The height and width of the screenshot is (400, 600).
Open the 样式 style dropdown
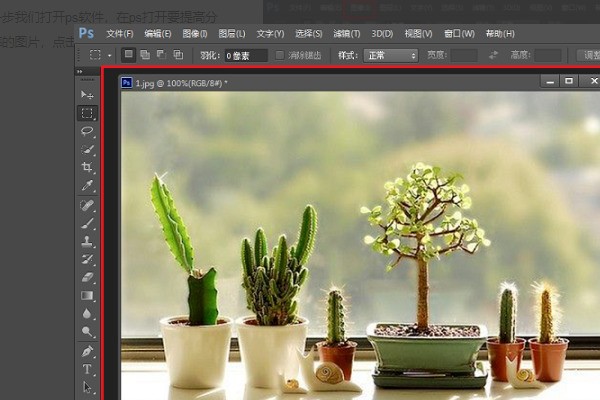pyautogui.click(x=390, y=55)
